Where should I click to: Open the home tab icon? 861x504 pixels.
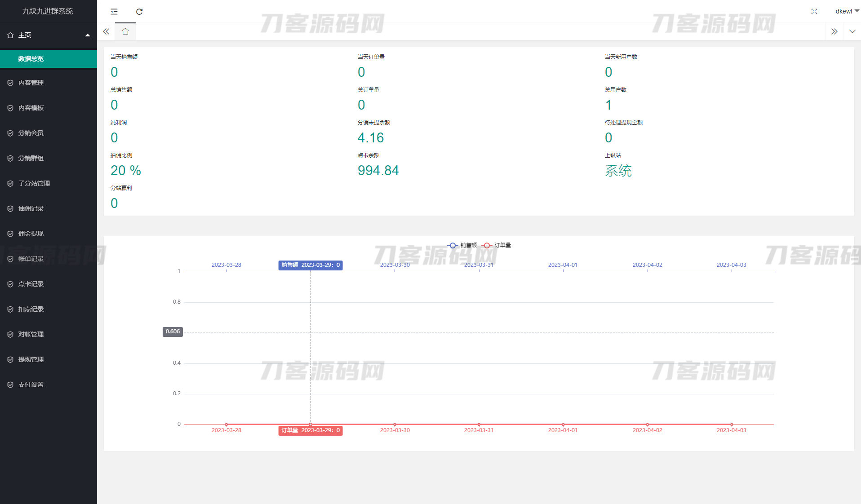point(125,31)
